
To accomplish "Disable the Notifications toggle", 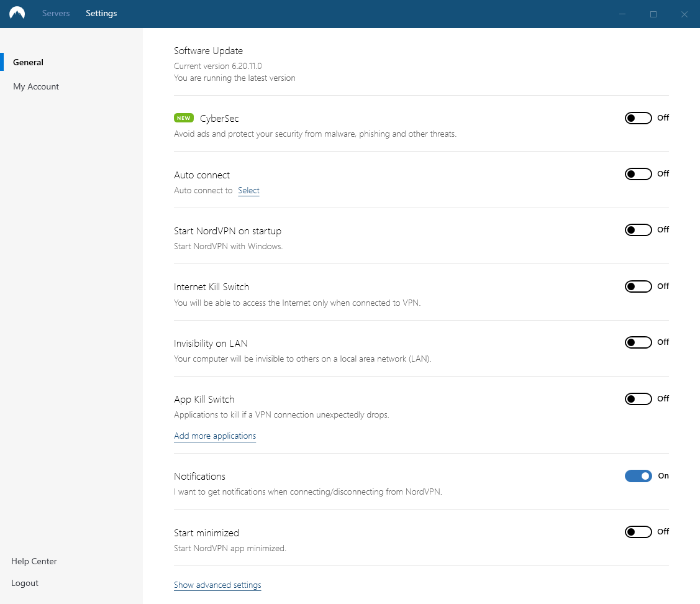I will [x=638, y=475].
